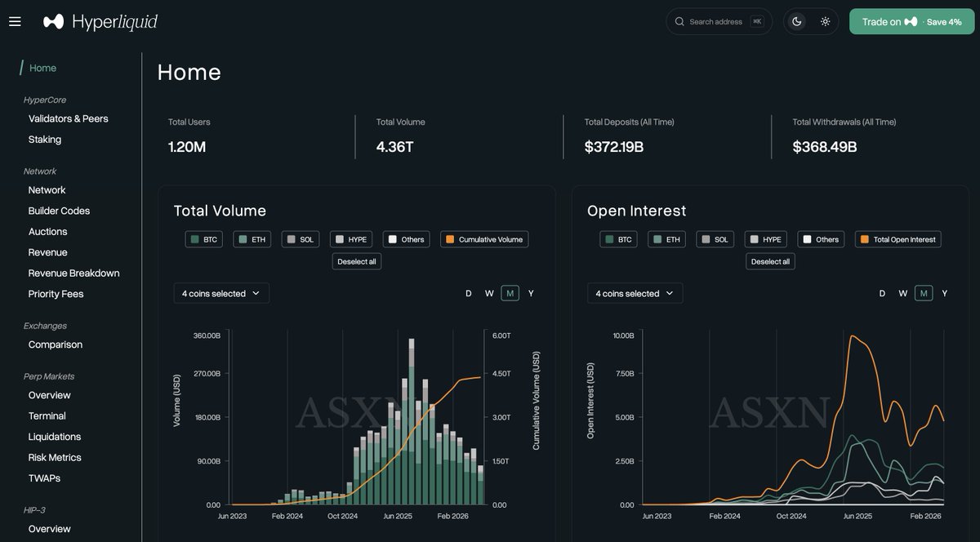Toggle Others in Open Interest legend
Image resolution: width=980 pixels, height=542 pixels.
pos(821,239)
